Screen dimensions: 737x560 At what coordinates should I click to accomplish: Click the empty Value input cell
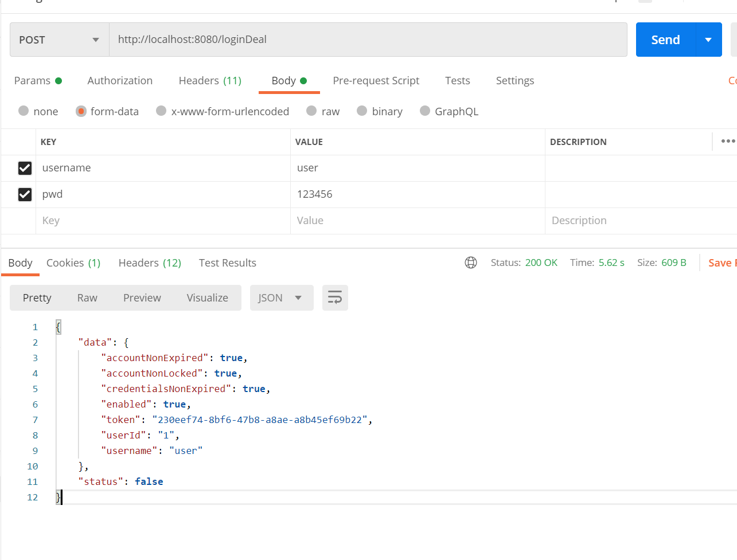point(418,221)
